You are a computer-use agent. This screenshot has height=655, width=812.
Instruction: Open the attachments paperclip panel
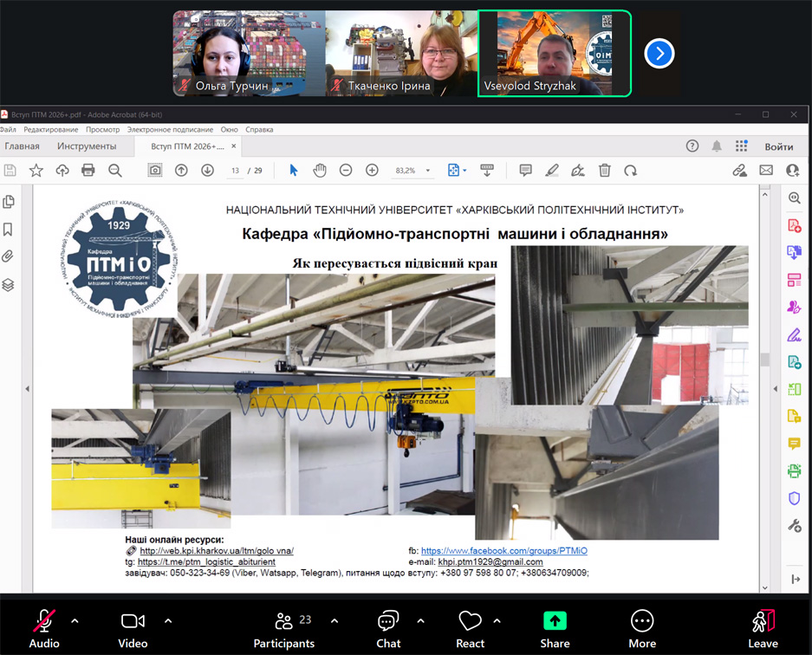[9, 256]
